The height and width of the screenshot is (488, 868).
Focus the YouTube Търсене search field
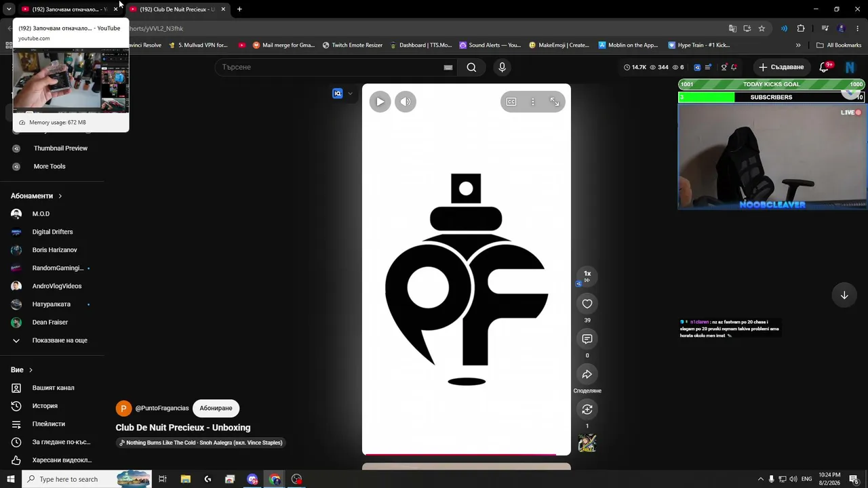pos(329,67)
